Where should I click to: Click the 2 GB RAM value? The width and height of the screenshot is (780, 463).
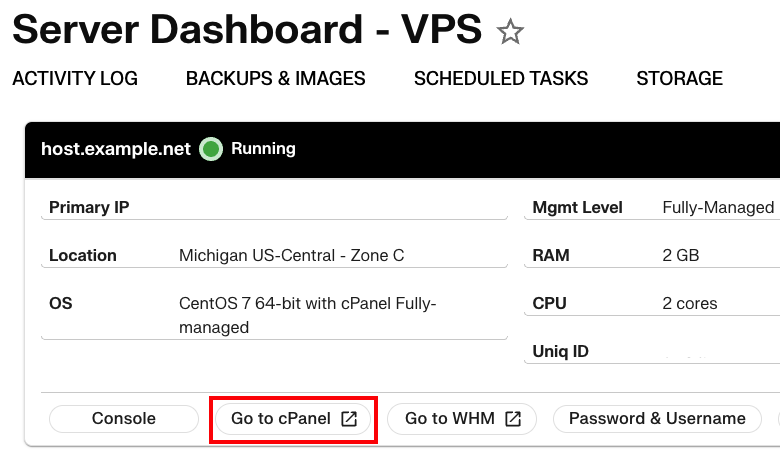(x=680, y=256)
